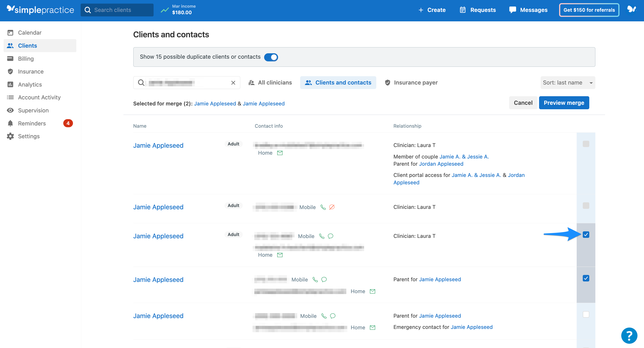Clear the client search field with the X
The height and width of the screenshot is (348, 644).
(233, 82)
